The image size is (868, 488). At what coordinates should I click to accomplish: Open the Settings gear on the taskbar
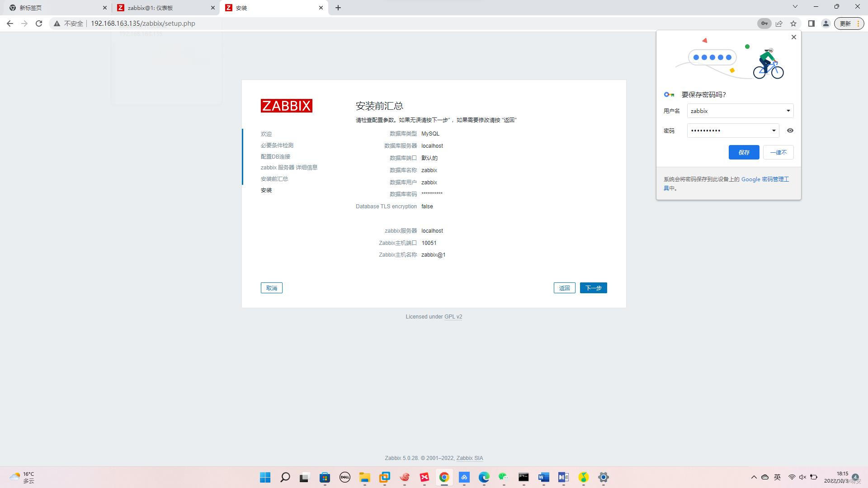click(604, 477)
